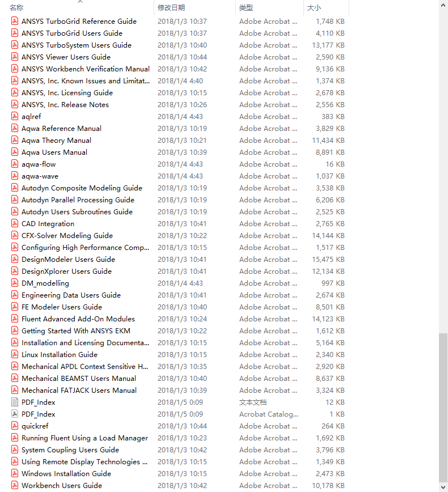Select Installation and Licensing Documenta... file

click(85, 342)
